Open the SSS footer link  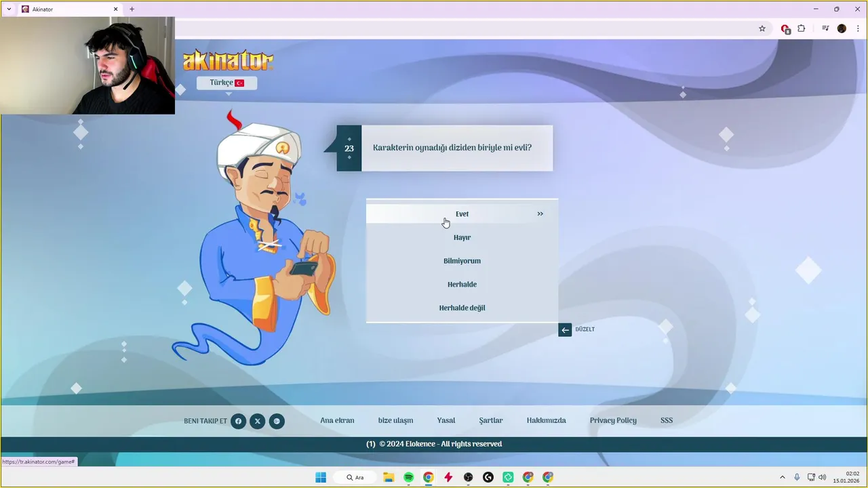(x=667, y=420)
